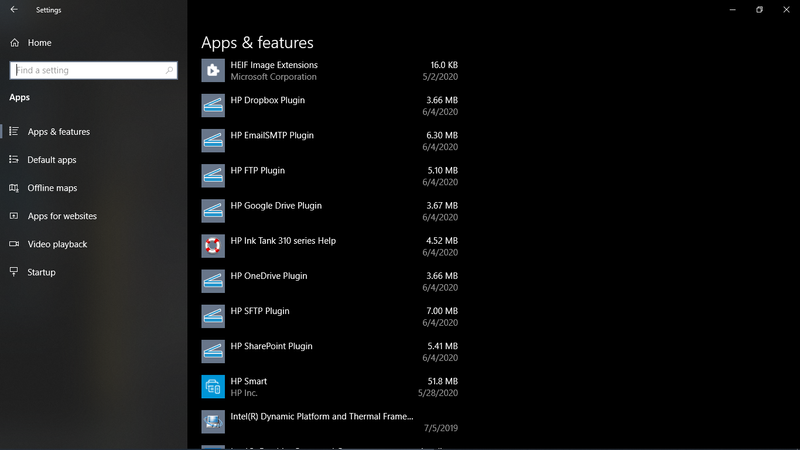The width and height of the screenshot is (800, 450).
Task: Click the Intel Dynamic Platform app icon
Action: [x=213, y=422]
